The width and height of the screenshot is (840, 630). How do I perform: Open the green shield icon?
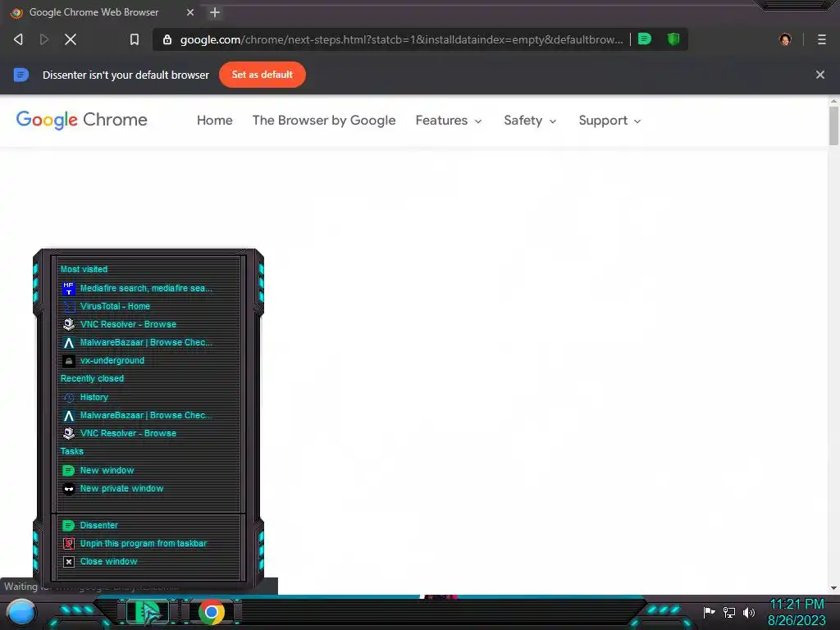pyautogui.click(x=673, y=39)
